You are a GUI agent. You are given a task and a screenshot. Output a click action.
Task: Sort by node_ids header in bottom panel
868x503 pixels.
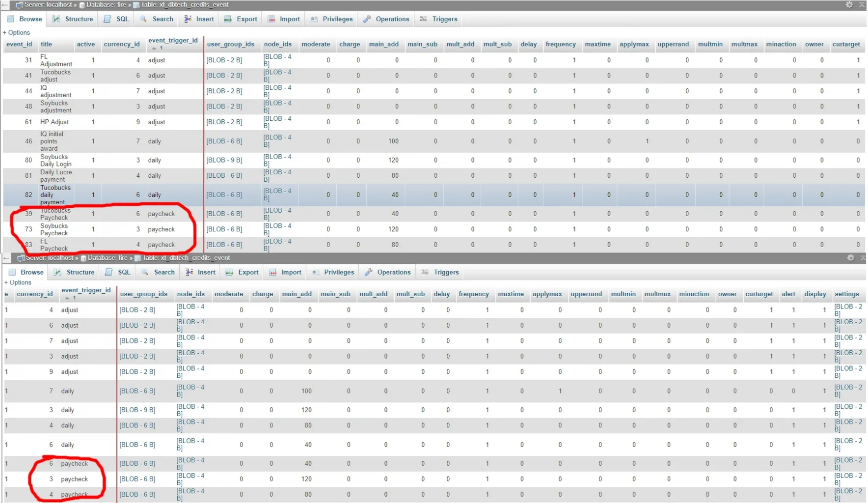(191, 294)
